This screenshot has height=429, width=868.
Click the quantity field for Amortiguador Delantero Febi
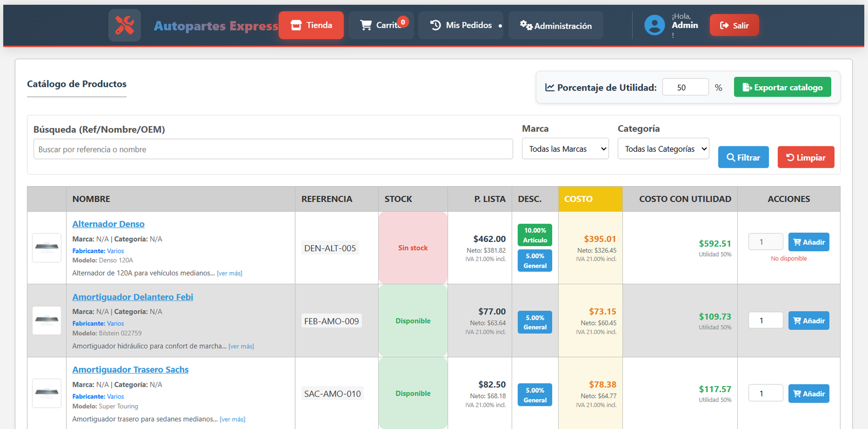[765, 321]
